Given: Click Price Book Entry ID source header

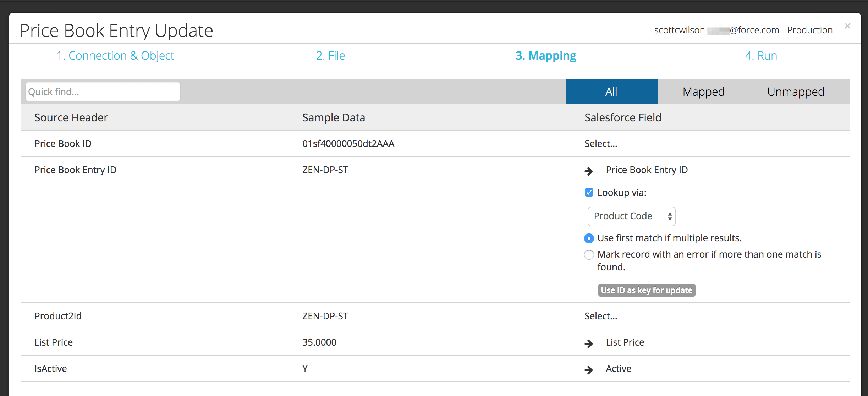Looking at the screenshot, I should [75, 170].
